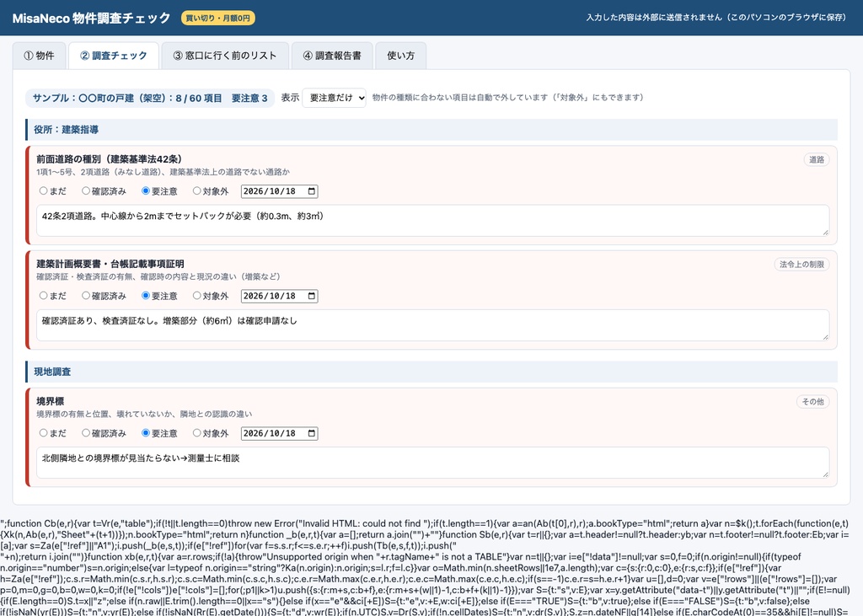Open the 表示 filter dropdown (要注意だけ)

[x=334, y=98]
